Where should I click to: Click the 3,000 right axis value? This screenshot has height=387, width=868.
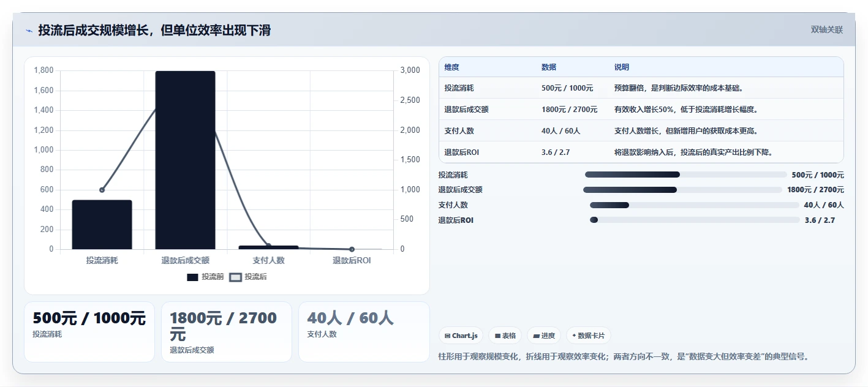click(x=410, y=70)
